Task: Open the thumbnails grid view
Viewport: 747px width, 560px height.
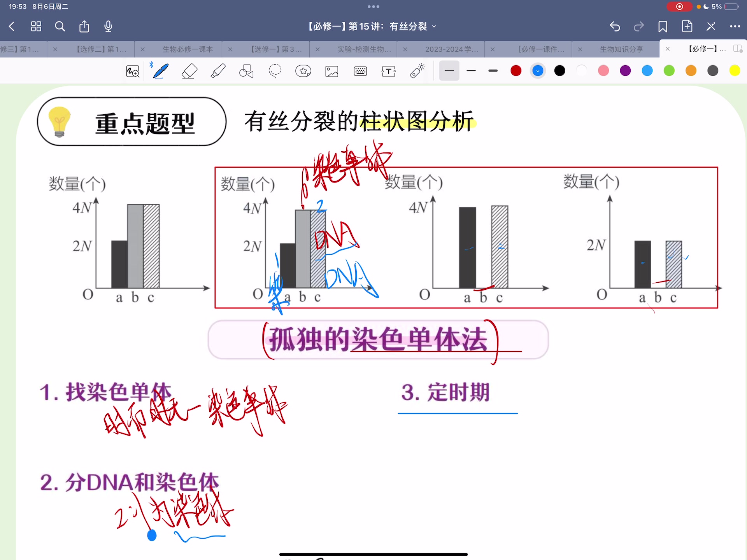Action: (36, 26)
